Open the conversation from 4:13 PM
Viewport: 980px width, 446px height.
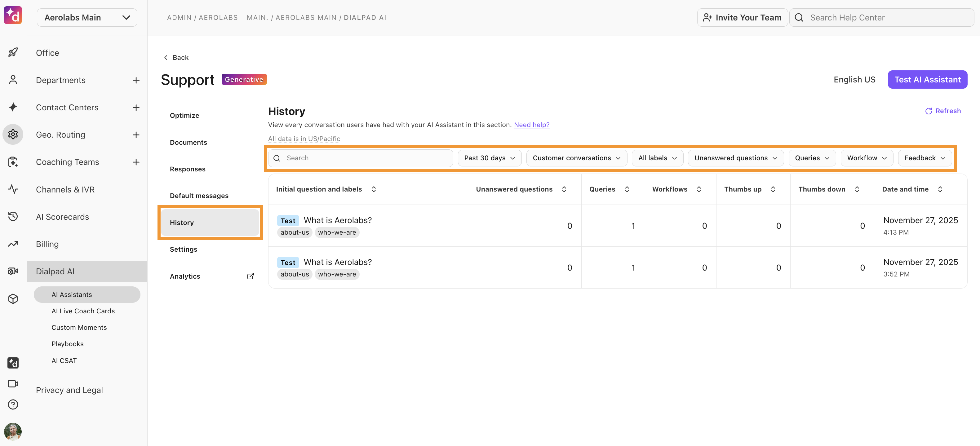618,226
